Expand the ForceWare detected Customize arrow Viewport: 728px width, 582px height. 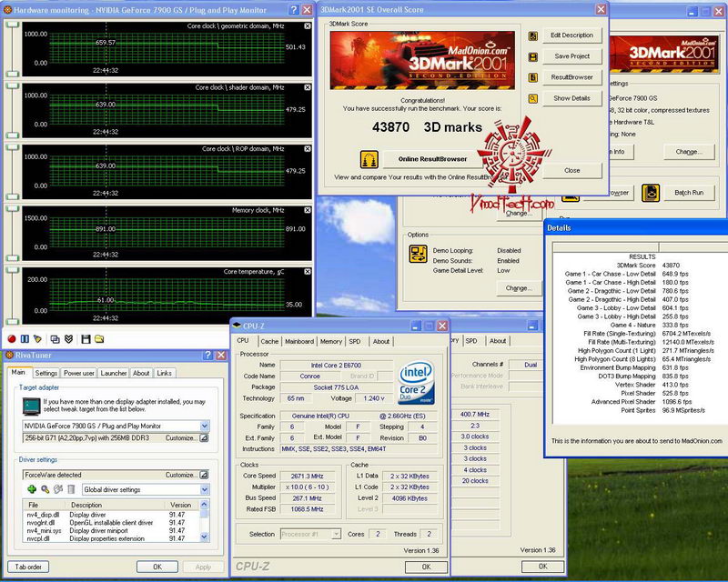point(204,475)
